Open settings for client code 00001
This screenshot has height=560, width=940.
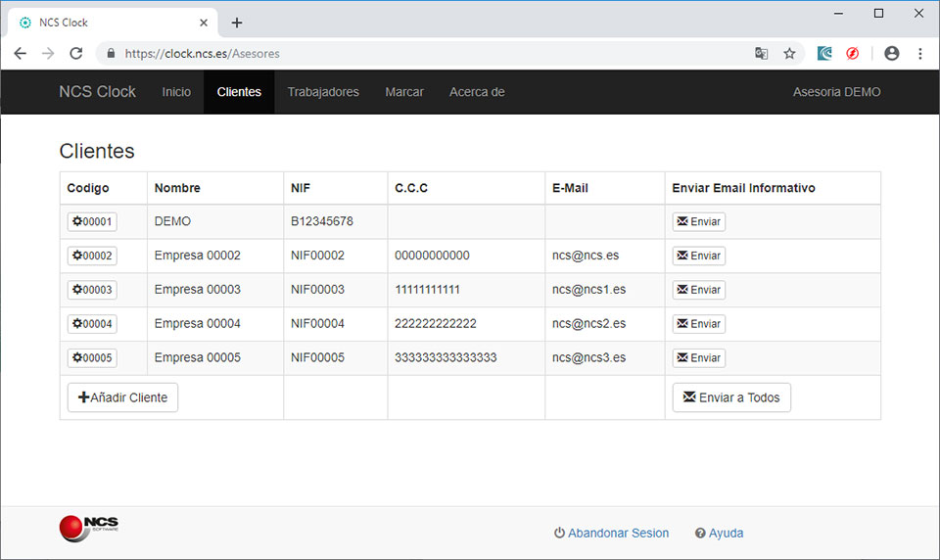click(x=92, y=222)
